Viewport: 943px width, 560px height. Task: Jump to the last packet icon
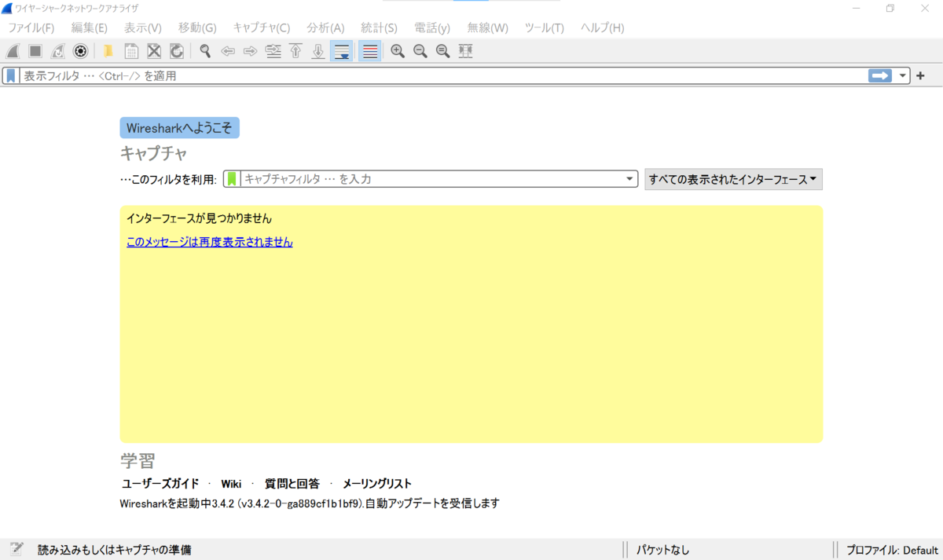tap(318, 51)
